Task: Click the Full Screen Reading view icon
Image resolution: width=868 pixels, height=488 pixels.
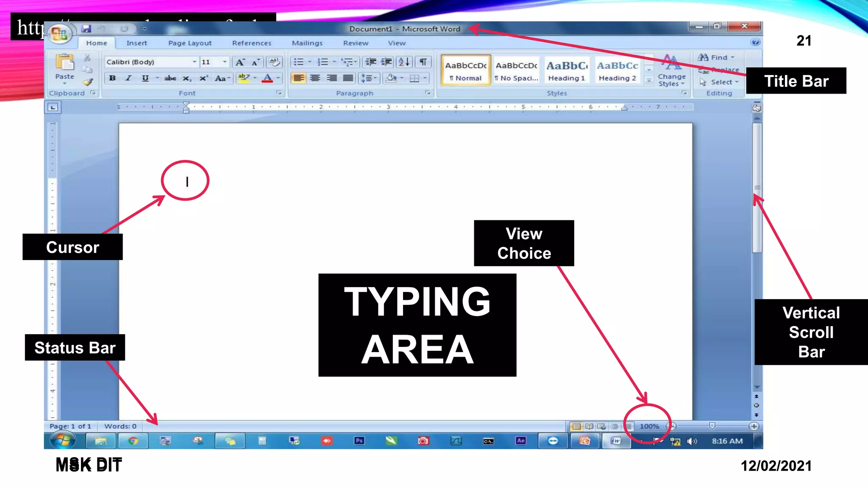Action: pyautogui.click(x=589, y=426)
